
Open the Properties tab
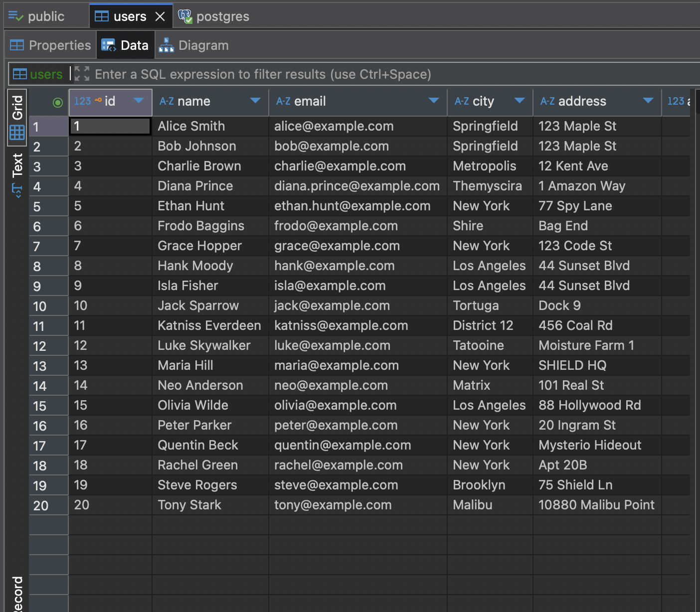click(50, 45)
